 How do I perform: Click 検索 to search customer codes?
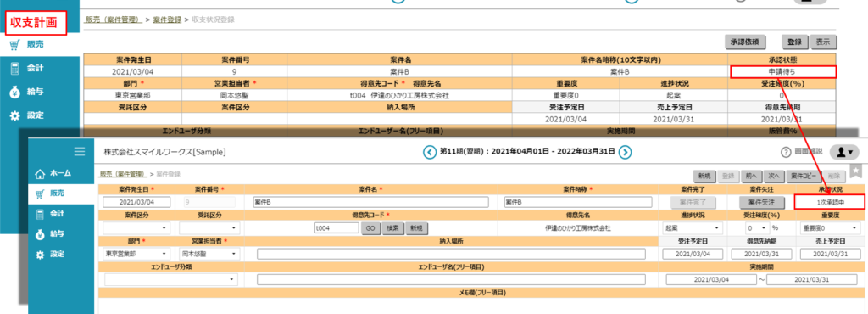click(x=392, y=227)
